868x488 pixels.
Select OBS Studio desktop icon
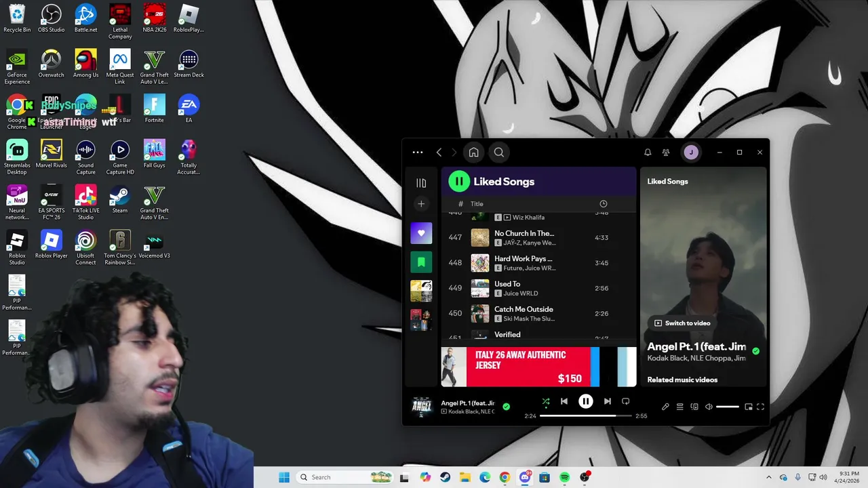[52, 18]
